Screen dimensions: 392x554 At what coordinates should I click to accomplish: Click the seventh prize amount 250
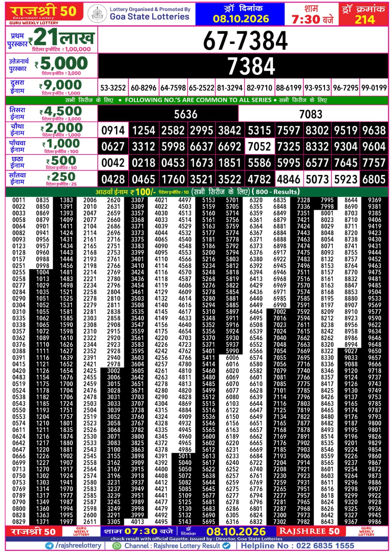coord(61,177)
